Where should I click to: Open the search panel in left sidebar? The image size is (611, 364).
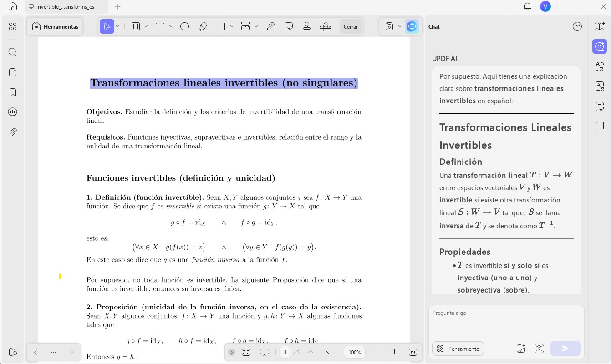pos(13,52)
